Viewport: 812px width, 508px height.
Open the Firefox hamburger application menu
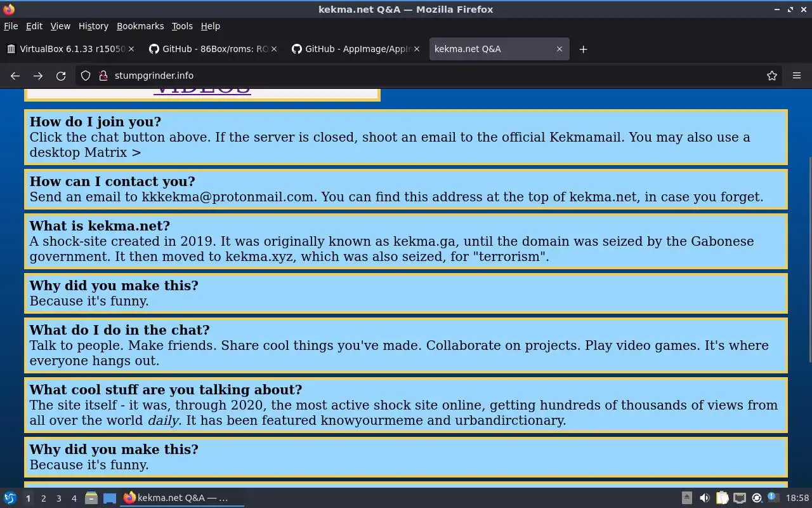797,76
